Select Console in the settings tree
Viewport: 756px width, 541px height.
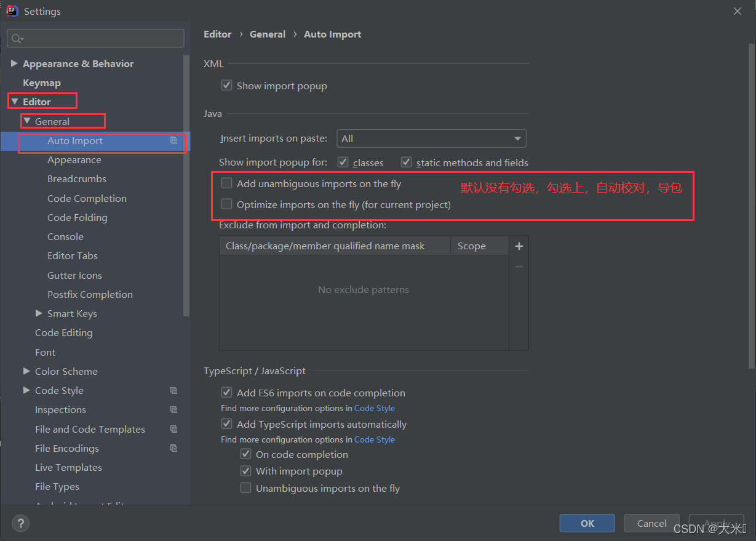tap(65, 237)
